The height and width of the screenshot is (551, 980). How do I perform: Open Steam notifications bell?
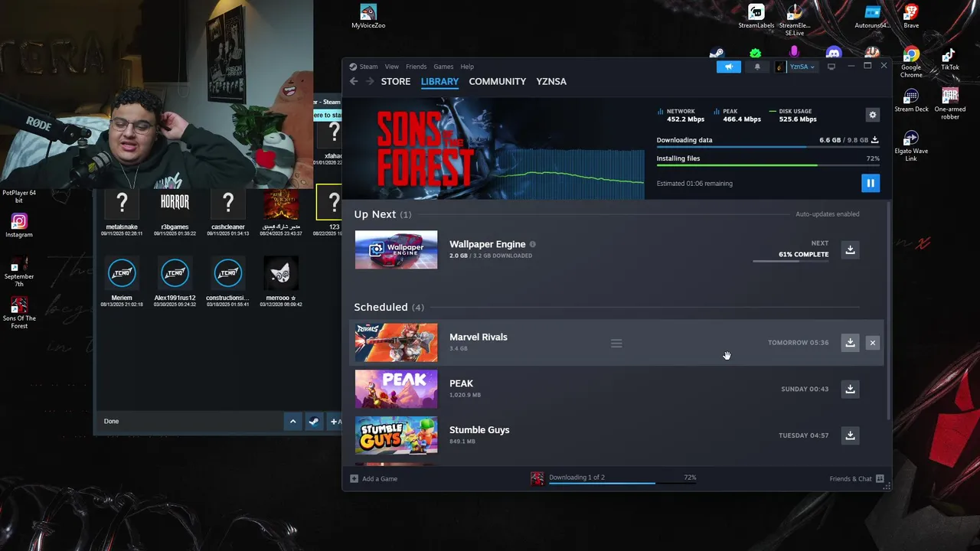click(x=757, y=67)
